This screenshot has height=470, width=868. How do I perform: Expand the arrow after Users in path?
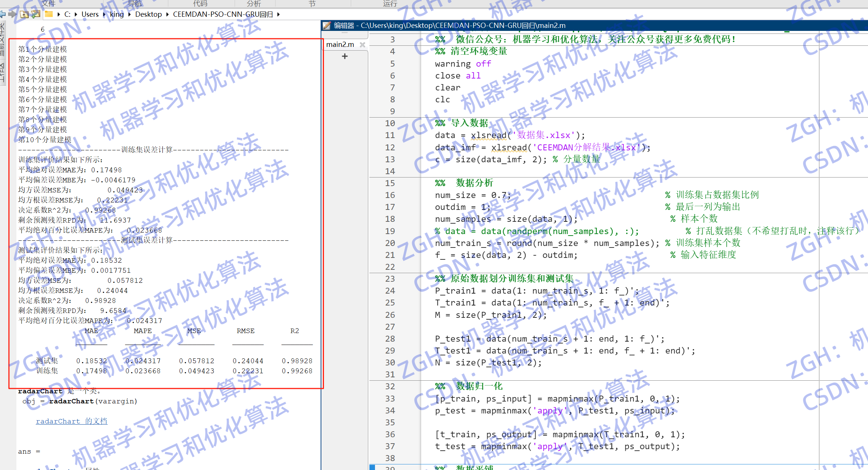pos(104,15)
